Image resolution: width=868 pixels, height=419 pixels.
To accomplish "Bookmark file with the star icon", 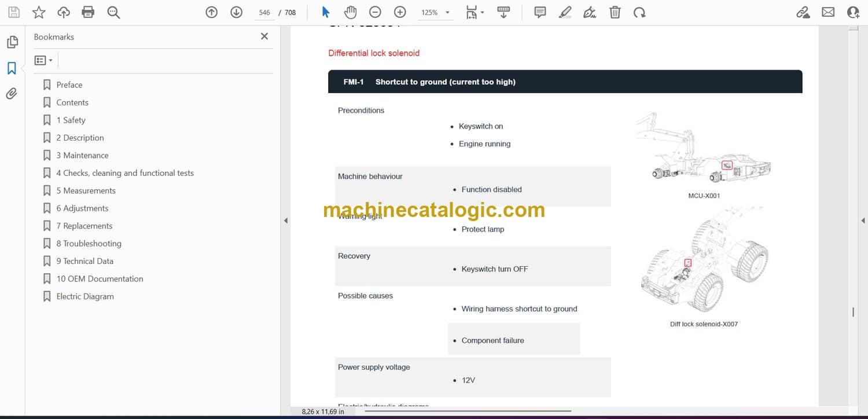I will [x=39, y=12].
